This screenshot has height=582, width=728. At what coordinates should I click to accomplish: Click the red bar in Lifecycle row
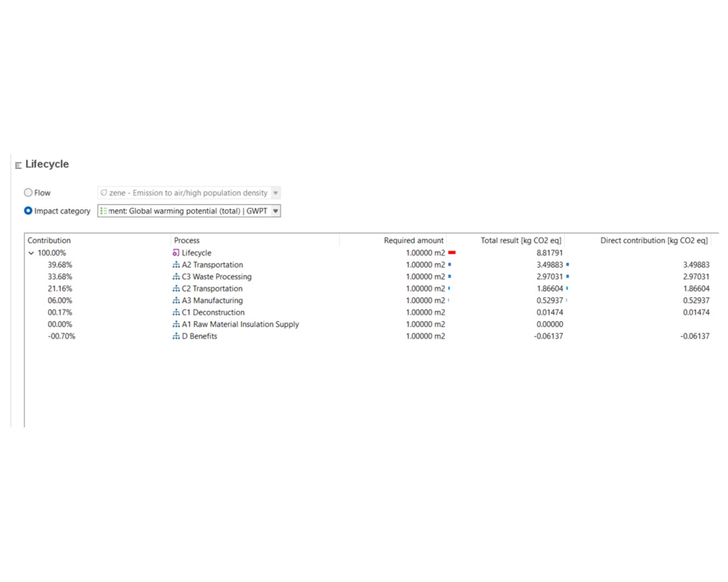(x=452, y=253)
